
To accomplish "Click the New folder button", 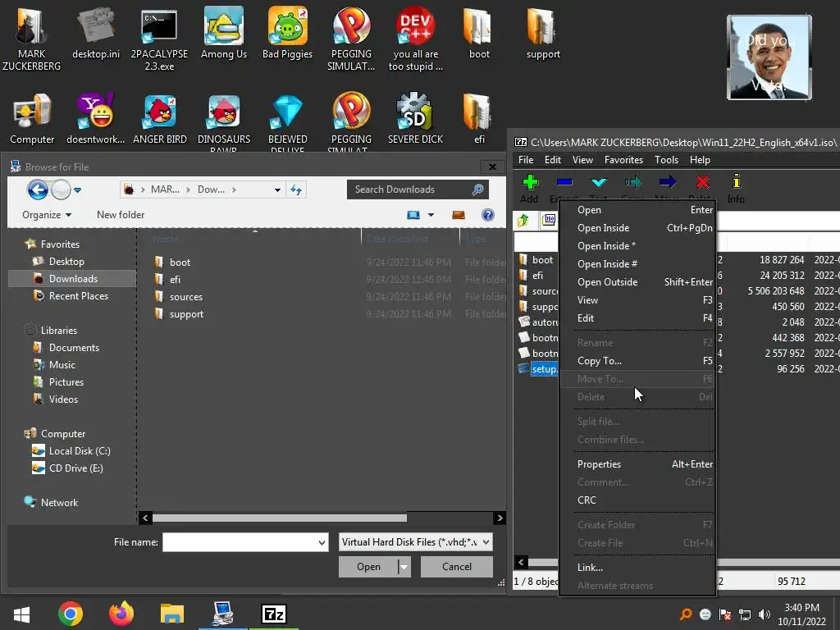I will pyautogui.click(x=121, y=215).
